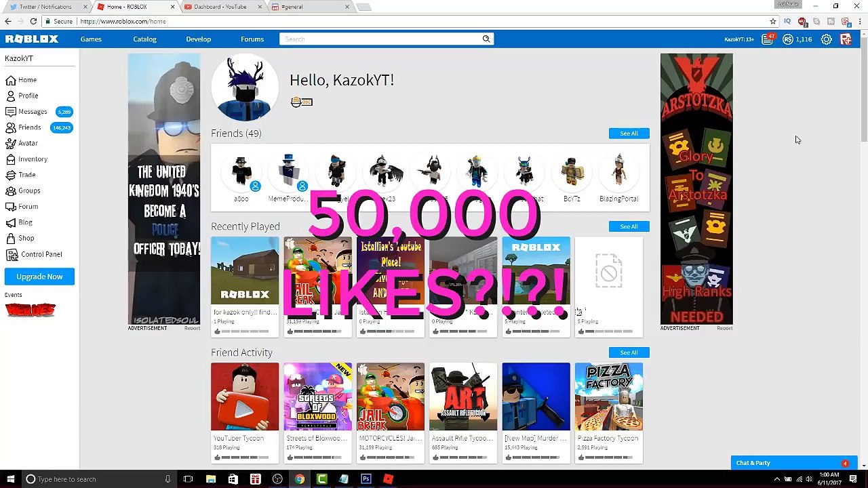Open the Home sidebar icon
The image size is (868, 488).
point(10,80)
